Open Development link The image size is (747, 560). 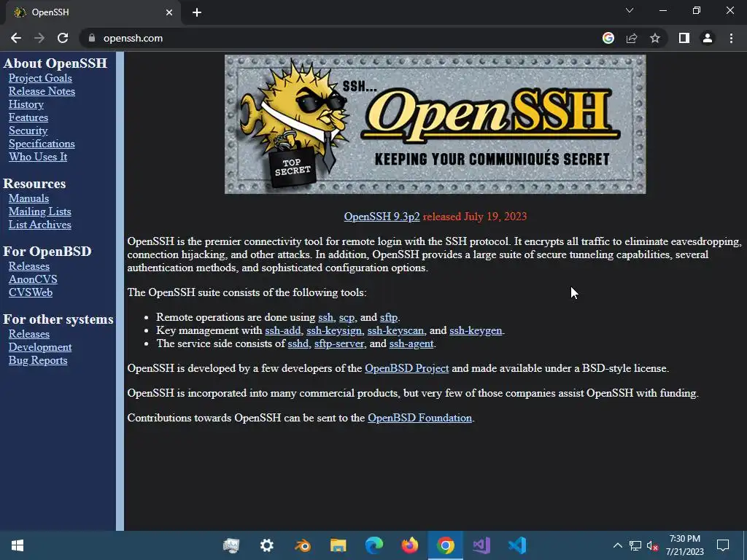[40, 347]
